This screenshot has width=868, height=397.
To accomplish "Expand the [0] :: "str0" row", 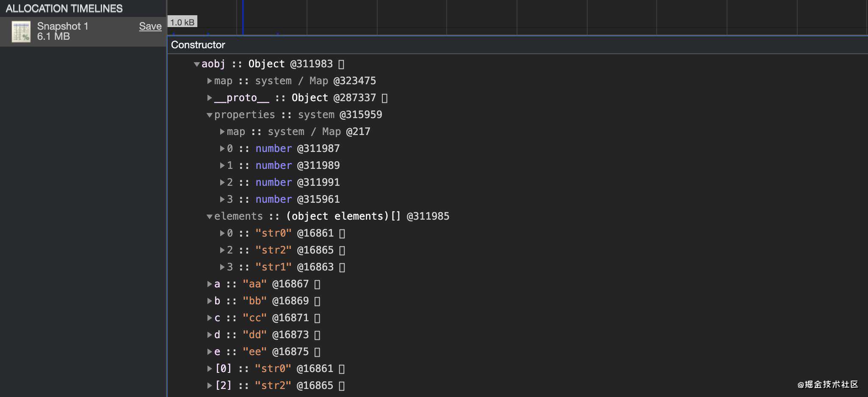I will [210, 369].
